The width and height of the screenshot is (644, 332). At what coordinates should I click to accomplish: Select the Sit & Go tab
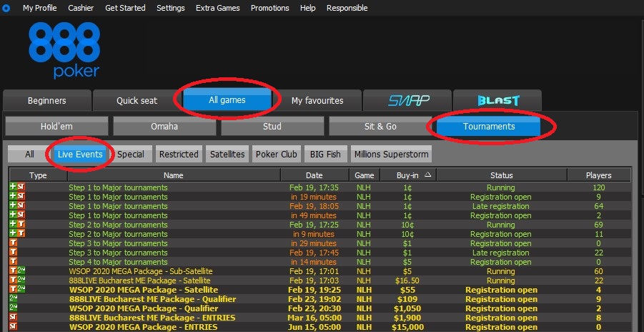coord(380,127)
